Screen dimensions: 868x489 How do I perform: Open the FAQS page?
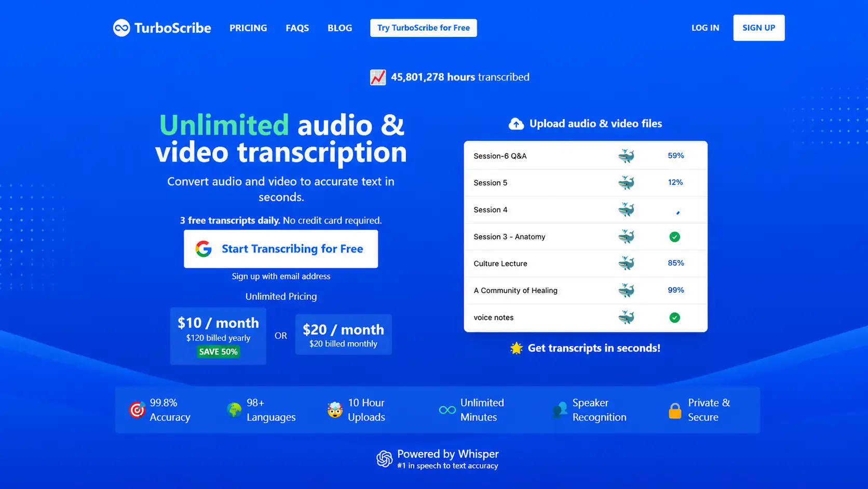pos(297,28)
